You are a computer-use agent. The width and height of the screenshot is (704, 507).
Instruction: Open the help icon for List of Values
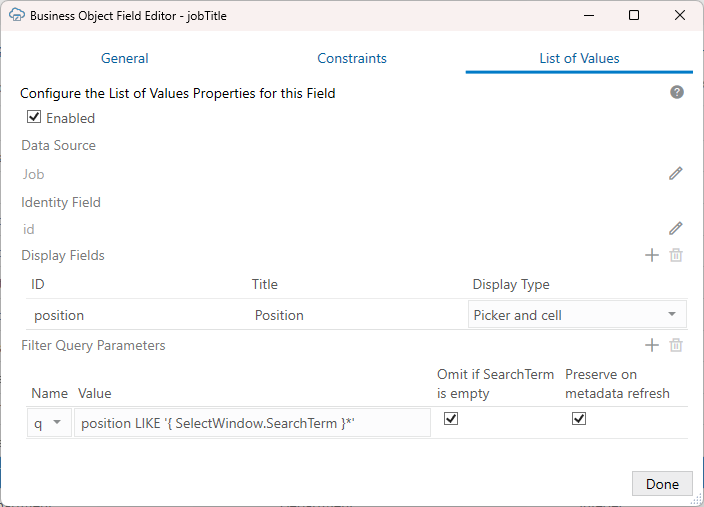click(677, 93)
